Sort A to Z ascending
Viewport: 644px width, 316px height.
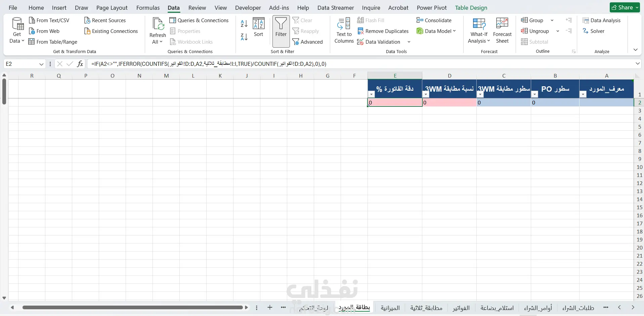pos(244,24)
